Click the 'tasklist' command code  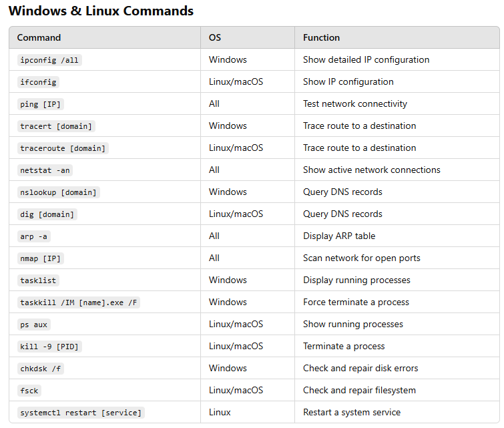click(38, 280)
